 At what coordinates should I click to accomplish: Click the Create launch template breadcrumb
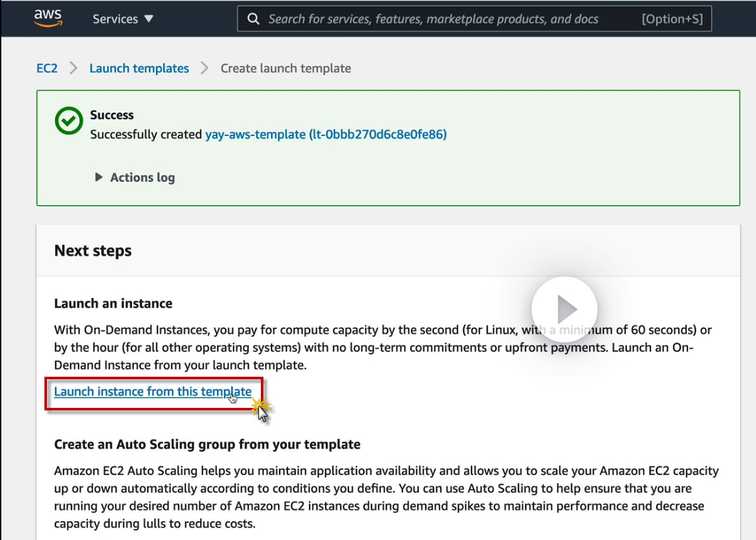[286, 69]
